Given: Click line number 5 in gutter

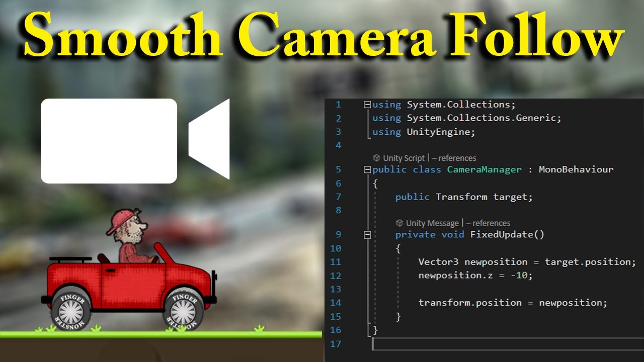Looking at the screenshot, I should (339, 170).
